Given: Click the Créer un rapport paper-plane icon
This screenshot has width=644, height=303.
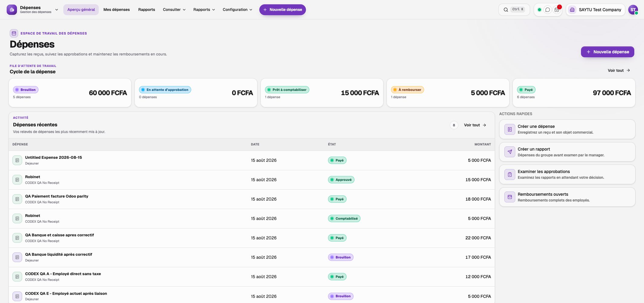Looking at the screenshot, I should [510, 152].
